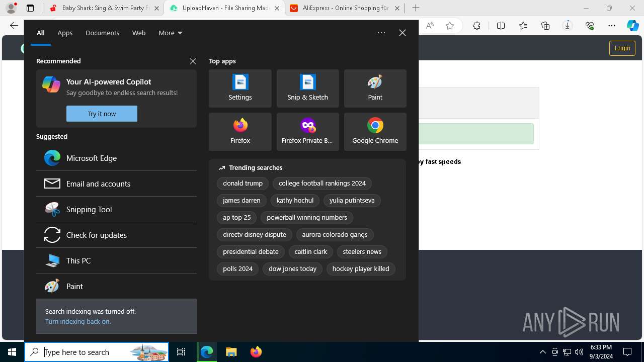Open notification center on taskbar
The image size is (644, 362).
(627, 352)
